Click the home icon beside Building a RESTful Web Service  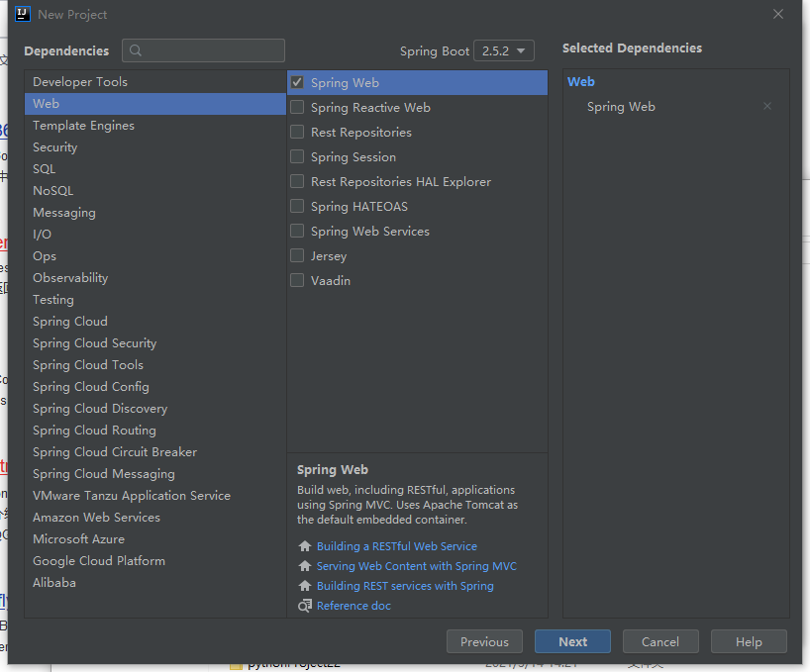click(x=305, y=546)
